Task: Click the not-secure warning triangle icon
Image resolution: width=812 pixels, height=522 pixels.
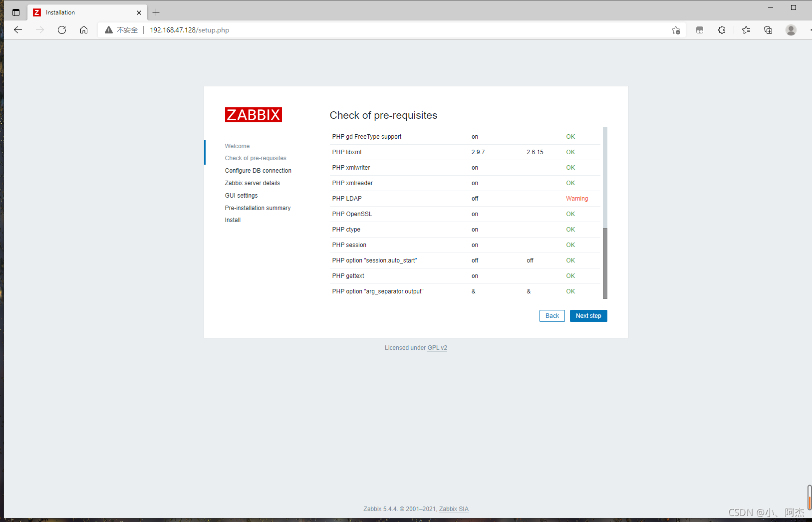Action: point(109,30)
